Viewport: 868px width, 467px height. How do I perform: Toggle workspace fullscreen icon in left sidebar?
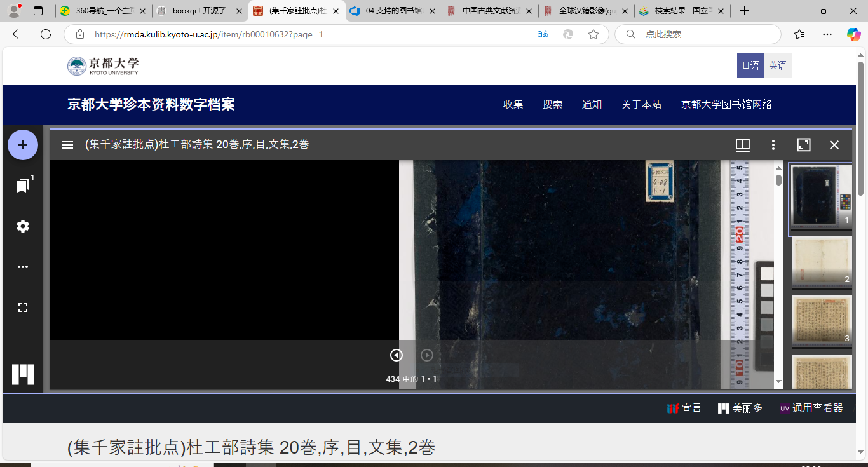[x=23, y=308]
